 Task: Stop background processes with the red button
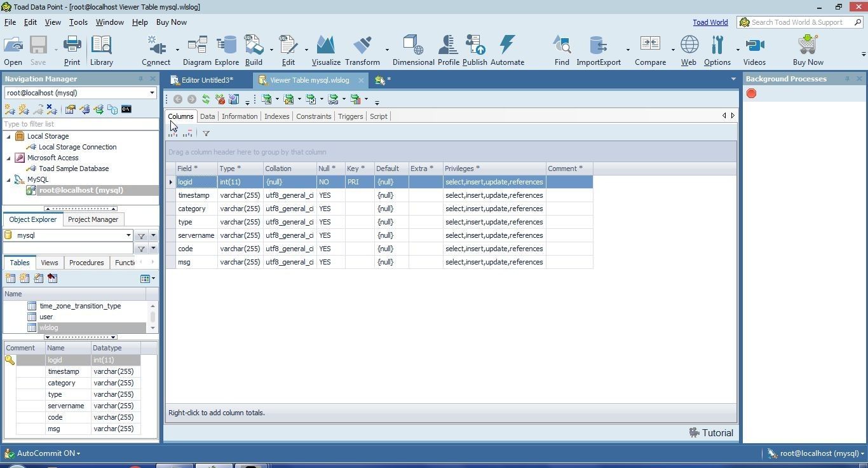tap(751, 93)
